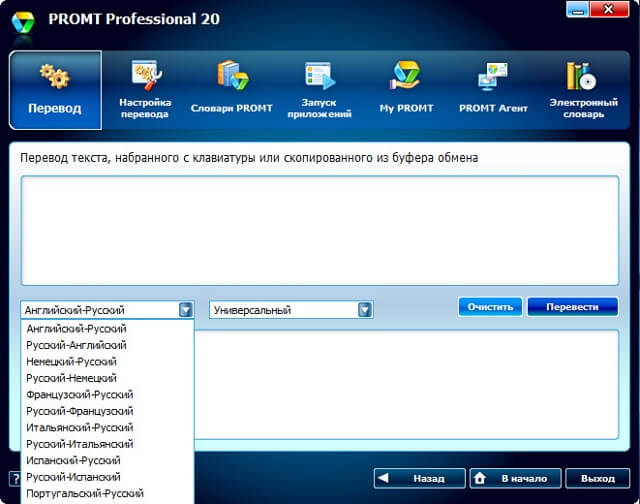This screenshot has width=640, height=504.
Task: Click into the source text input area
Action: tap(320, 231)
